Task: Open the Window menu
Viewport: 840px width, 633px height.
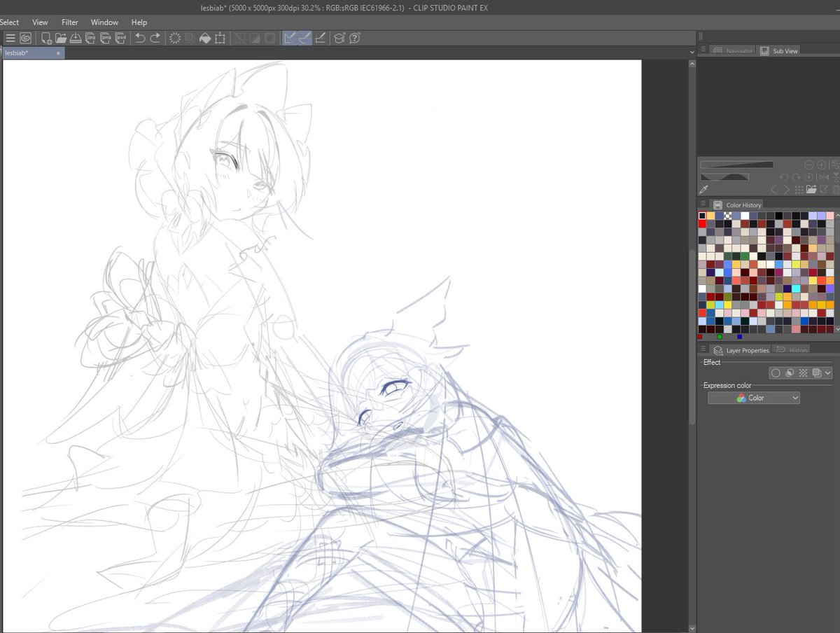Action: point(105,22)
